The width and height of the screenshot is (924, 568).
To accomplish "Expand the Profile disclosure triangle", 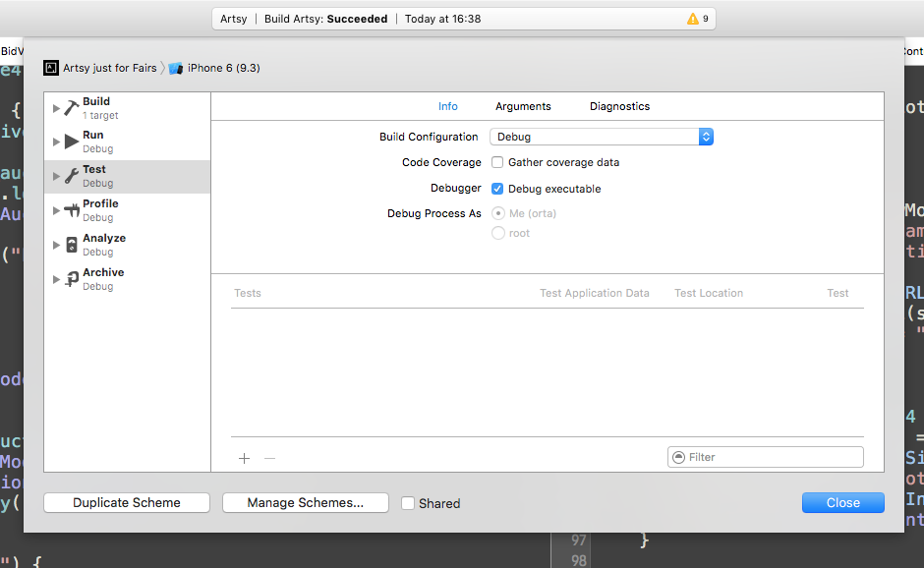I will pyautogui.click(x=56, y=210).
